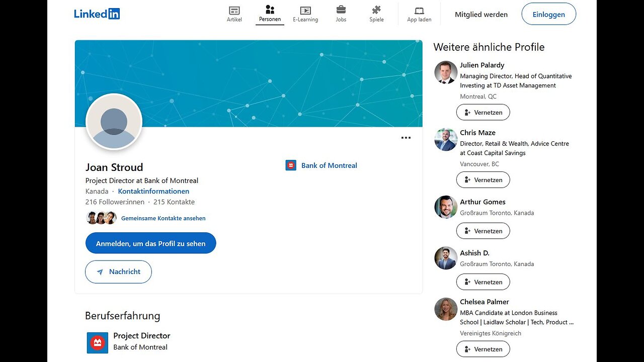This screenshot has width=644, height=362.
Task: Open the Artikel navigation item
Action: [234, 14]
